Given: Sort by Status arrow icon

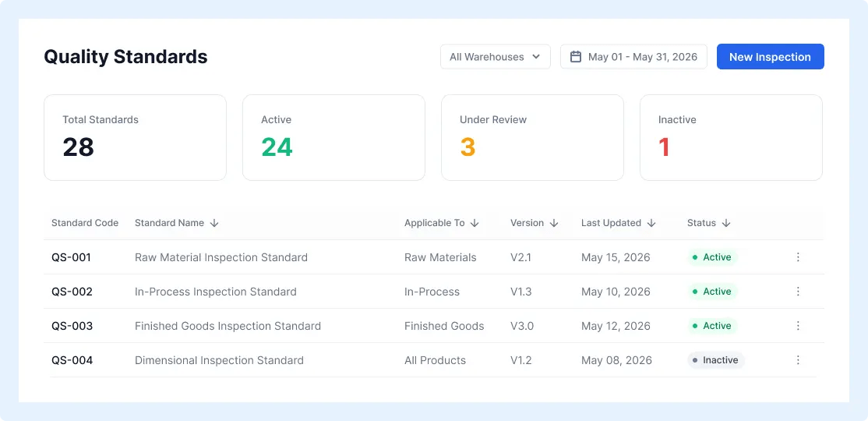Looking at the screenshot, I should [x=726, y=223].
